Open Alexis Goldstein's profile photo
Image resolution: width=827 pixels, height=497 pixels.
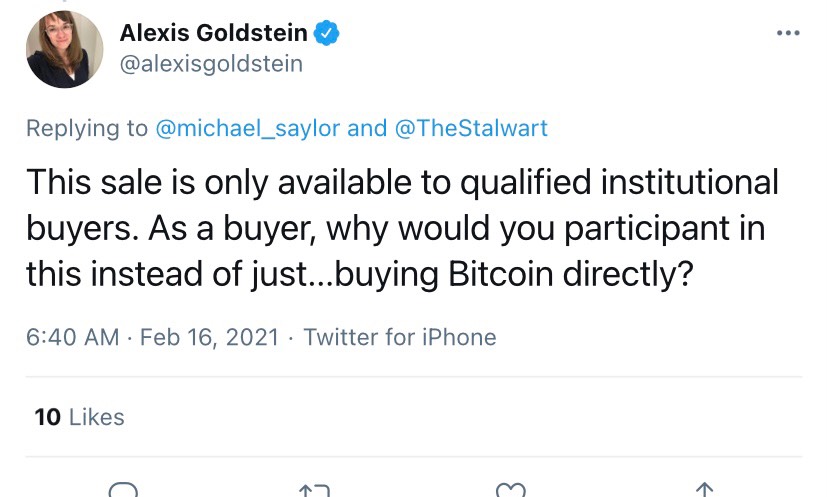coord(64,49)
